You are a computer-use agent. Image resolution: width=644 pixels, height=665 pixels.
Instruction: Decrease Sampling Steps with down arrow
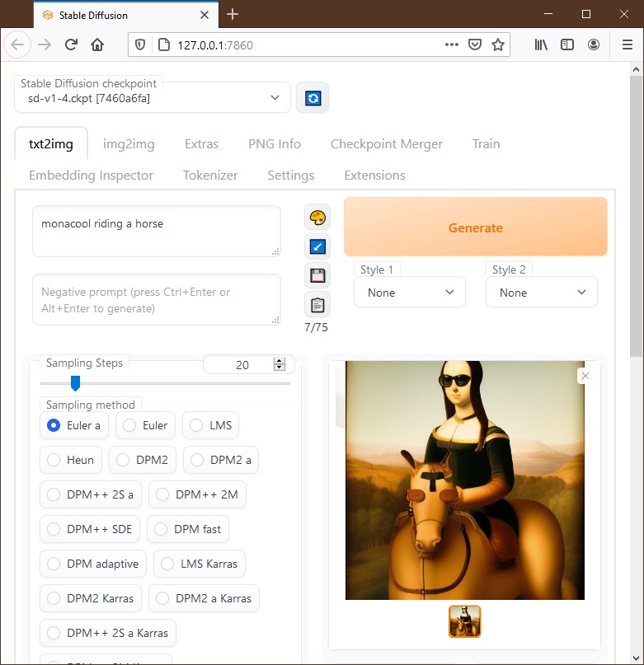280,368
